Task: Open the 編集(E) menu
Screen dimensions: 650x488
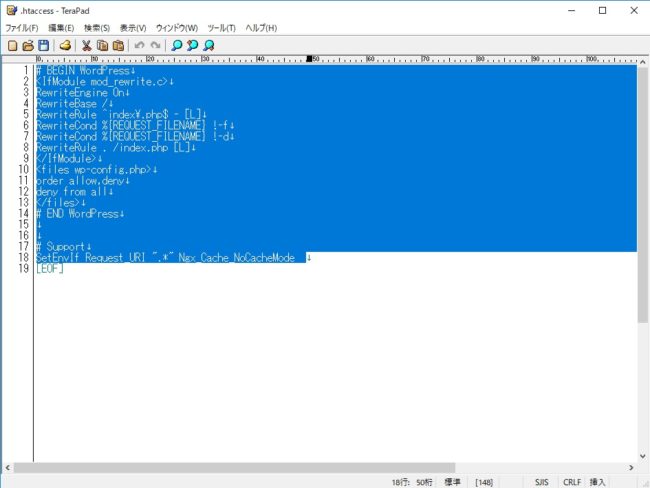Action: tap(61, 28)
